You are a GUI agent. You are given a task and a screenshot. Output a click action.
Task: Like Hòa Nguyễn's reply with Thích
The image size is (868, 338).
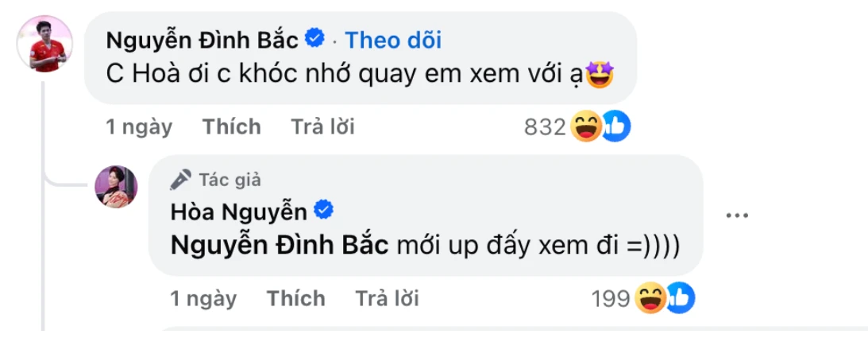[295, 298]
